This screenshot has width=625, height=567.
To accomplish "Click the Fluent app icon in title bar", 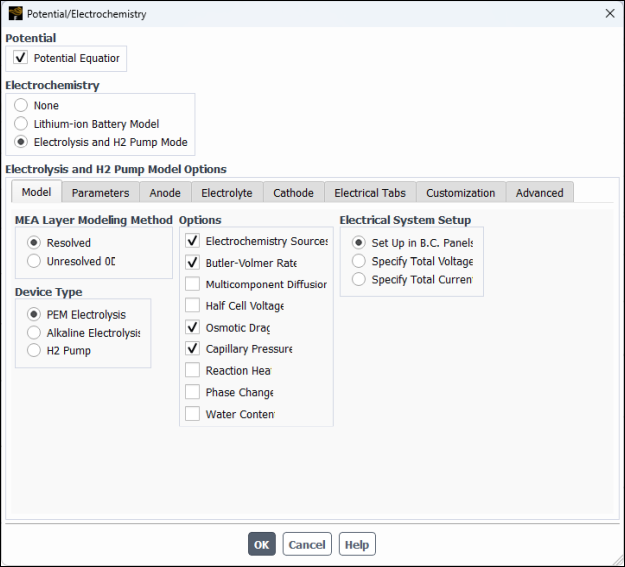I will point(16,13).
